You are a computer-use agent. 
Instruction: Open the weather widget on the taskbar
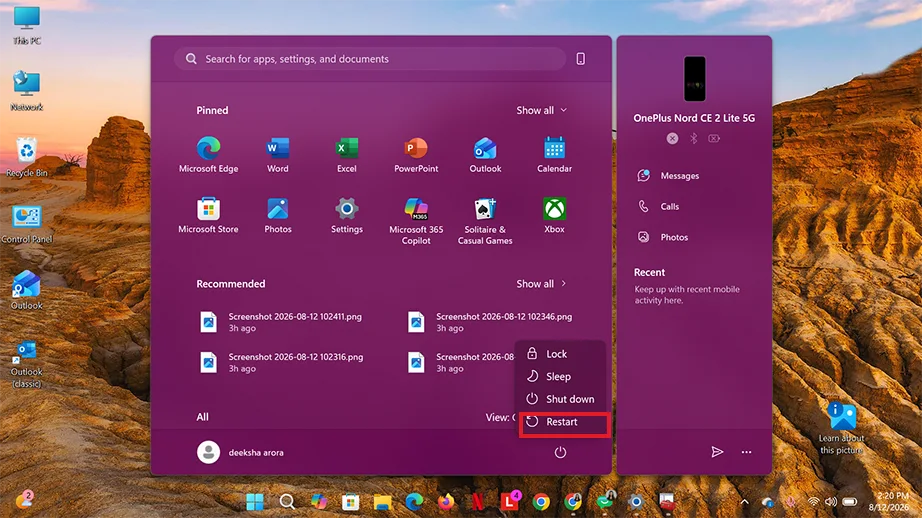24,500
